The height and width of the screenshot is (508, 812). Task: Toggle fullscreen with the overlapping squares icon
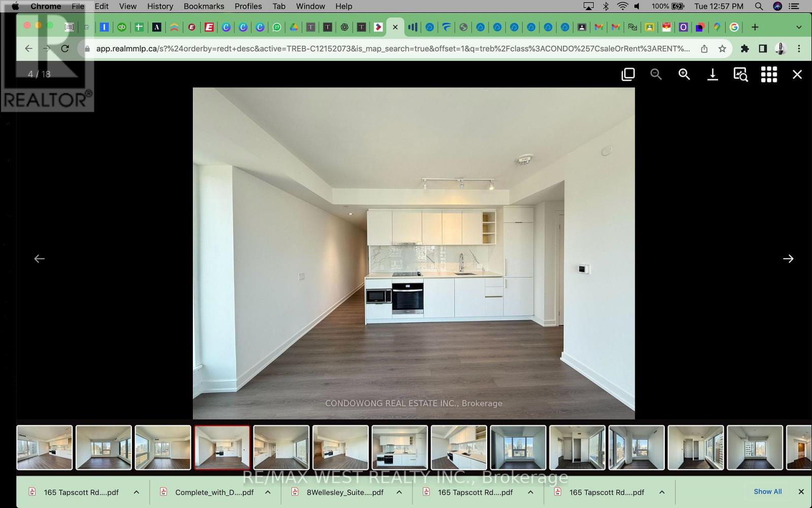point(628,75)
